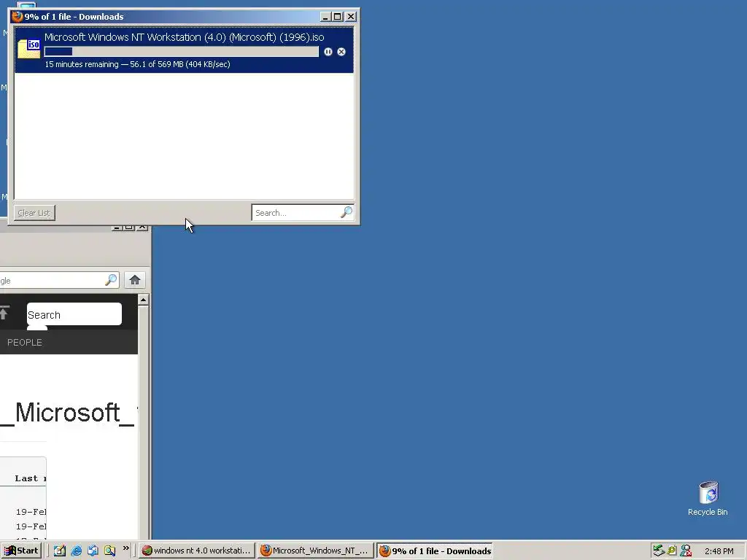This screenshot has width=747, height=560.
Task: Click the Home button in the browser toolbar
Action: (135, 280)
